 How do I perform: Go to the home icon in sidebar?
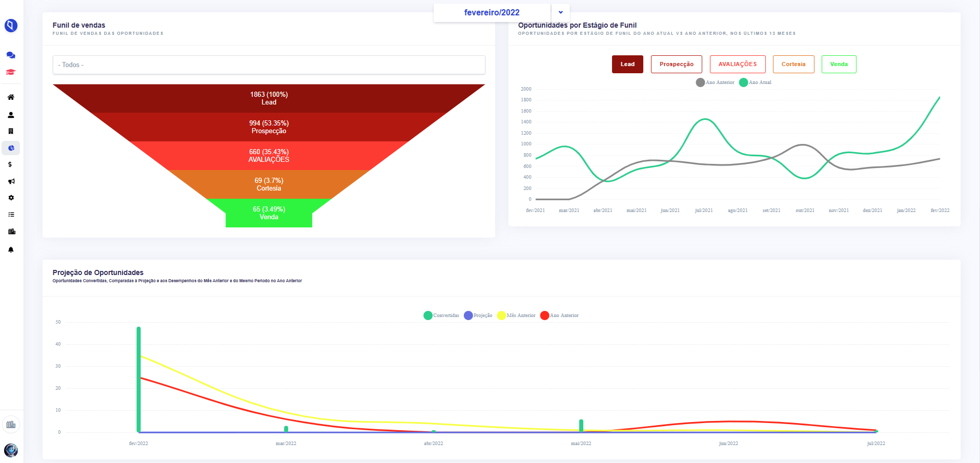11,97
